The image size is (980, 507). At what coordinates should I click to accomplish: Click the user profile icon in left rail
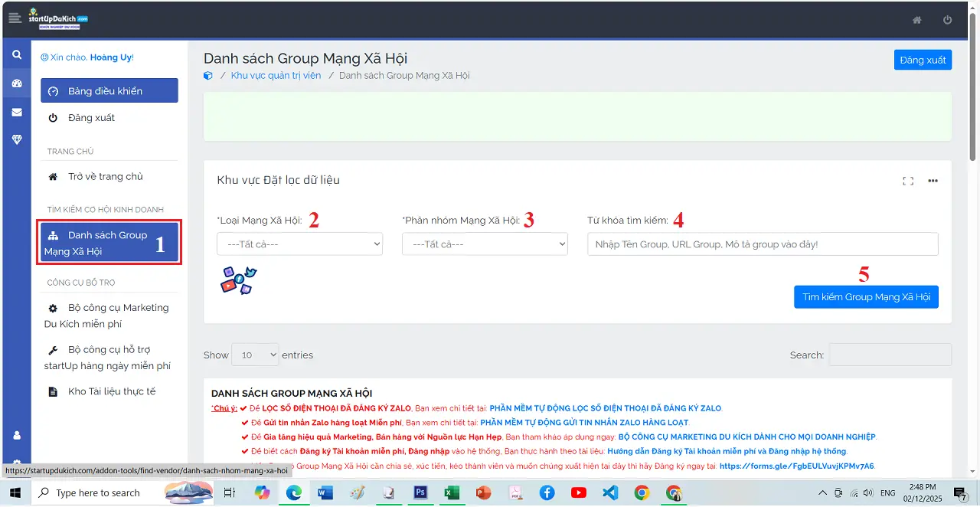(16, 435)
